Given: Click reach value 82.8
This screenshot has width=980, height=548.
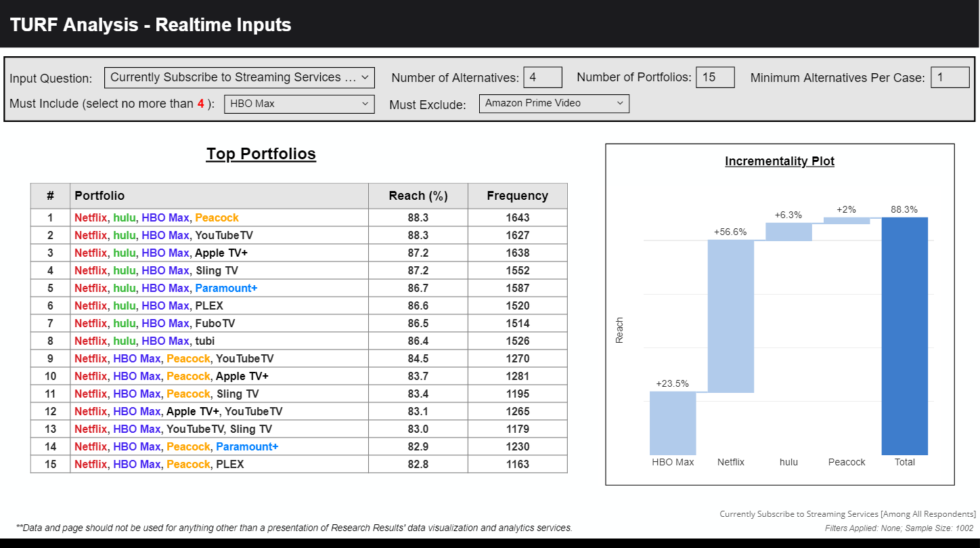Looking at the screenshot, I should pos(418,464).
